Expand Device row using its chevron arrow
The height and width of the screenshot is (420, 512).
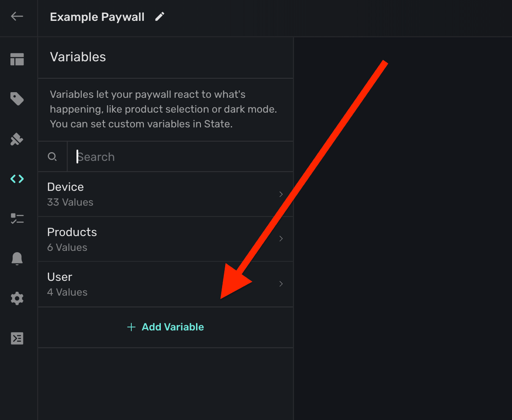[281, 194]
